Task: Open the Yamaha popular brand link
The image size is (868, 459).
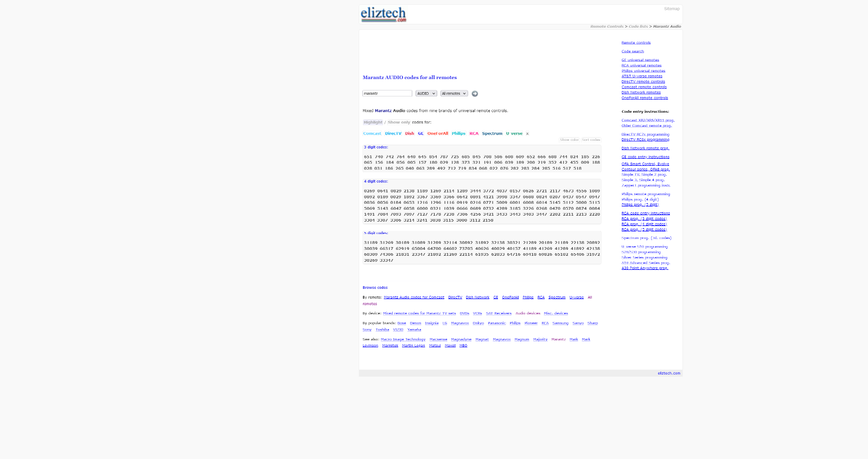Action: pyautogui.click(x=414, y=329)
